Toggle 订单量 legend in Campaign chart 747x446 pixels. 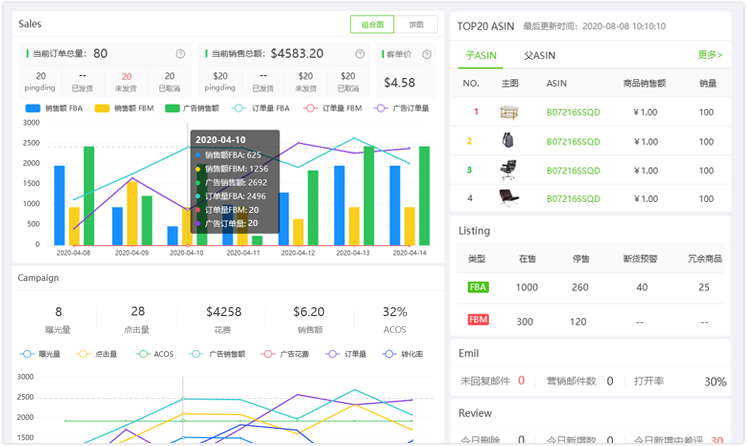[x=346, y=354]
